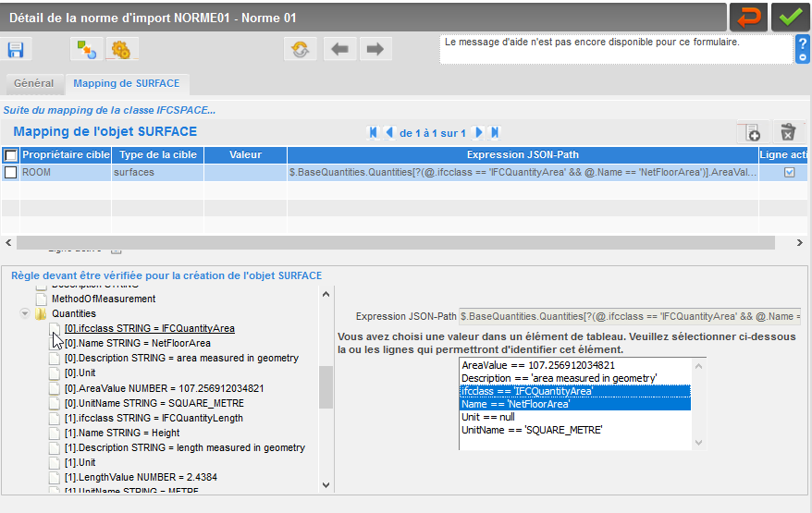Click the green checkmark validate button
The height and width of the screenshot is (513, 812).
point(790,18)
